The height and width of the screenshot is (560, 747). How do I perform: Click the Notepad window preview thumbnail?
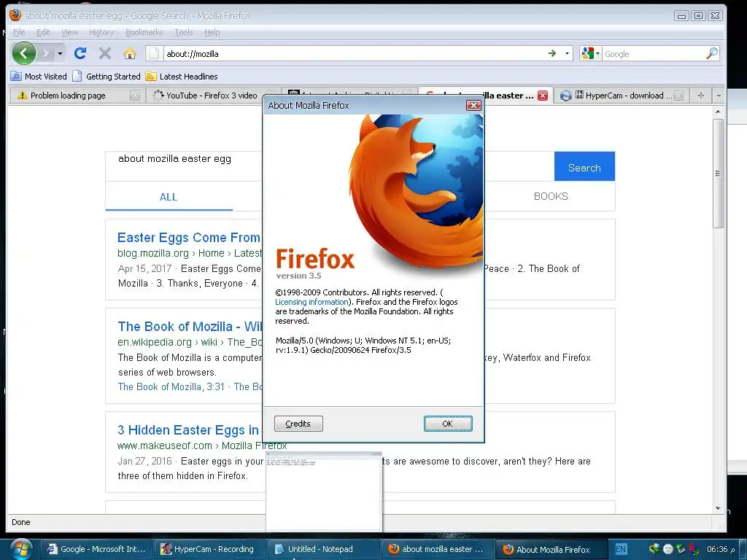(x=324, y=491)
